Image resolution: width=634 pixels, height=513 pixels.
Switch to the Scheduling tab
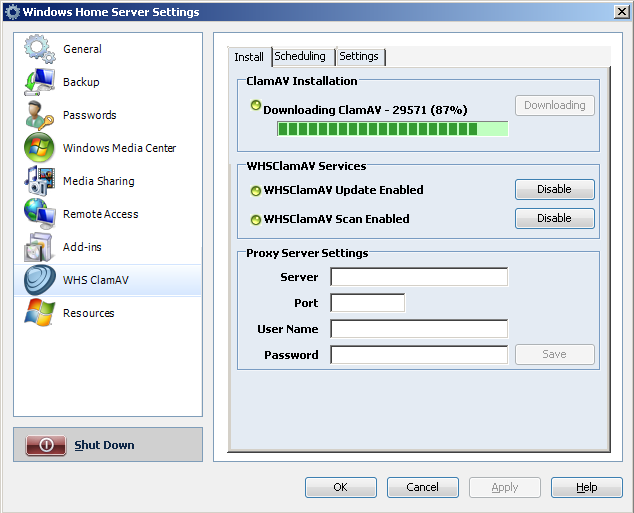[300, 57]
